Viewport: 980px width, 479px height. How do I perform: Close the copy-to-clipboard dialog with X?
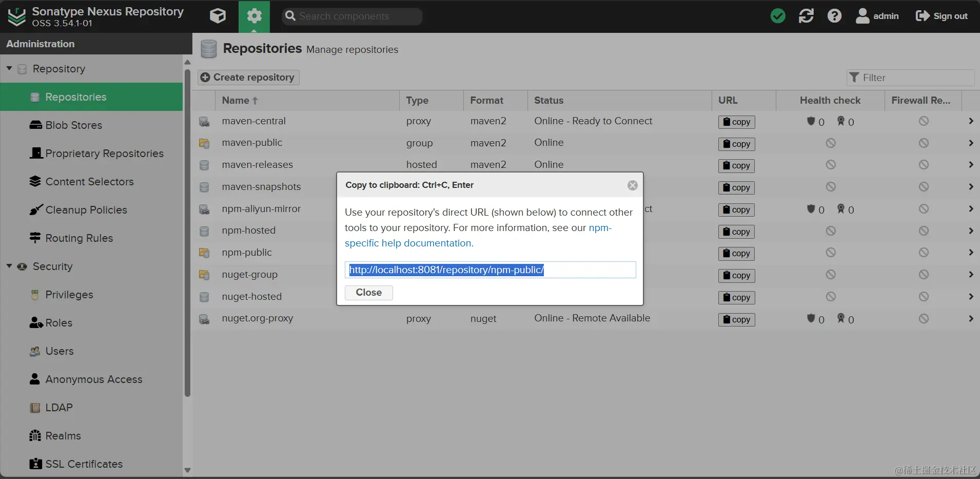click(633, 185)
